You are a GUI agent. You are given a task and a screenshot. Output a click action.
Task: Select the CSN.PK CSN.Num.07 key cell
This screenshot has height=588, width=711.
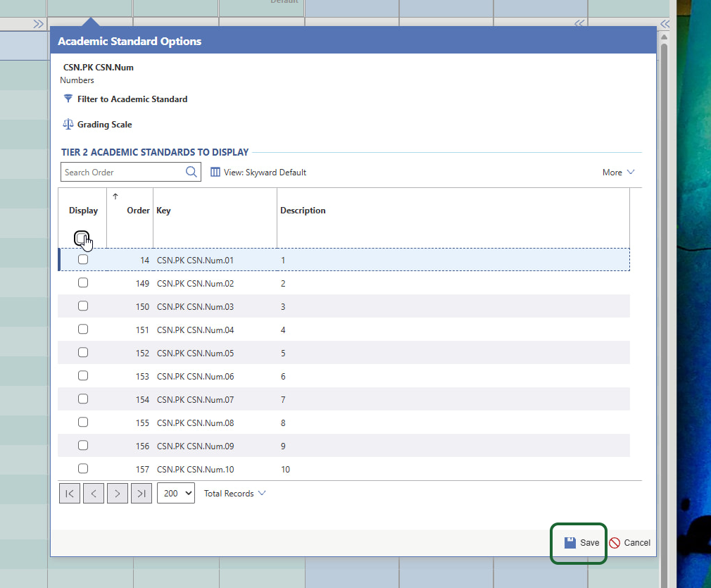click(195, 400)
